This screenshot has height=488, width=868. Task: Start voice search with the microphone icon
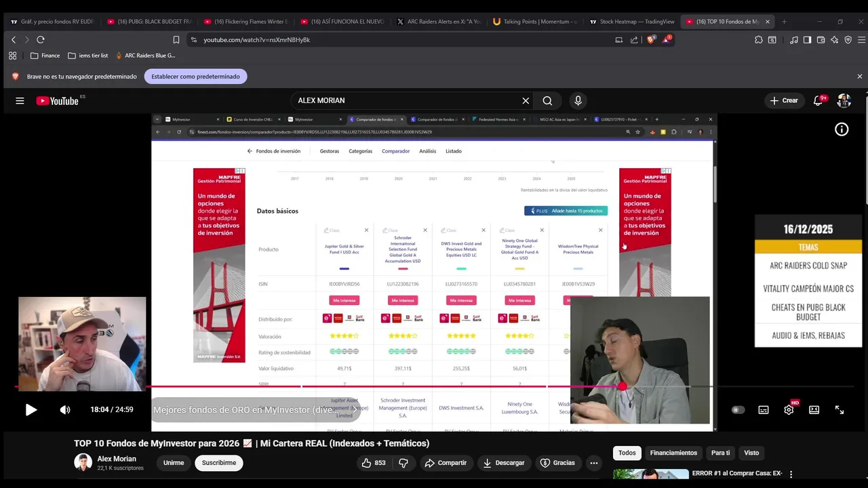pos(578,101)
